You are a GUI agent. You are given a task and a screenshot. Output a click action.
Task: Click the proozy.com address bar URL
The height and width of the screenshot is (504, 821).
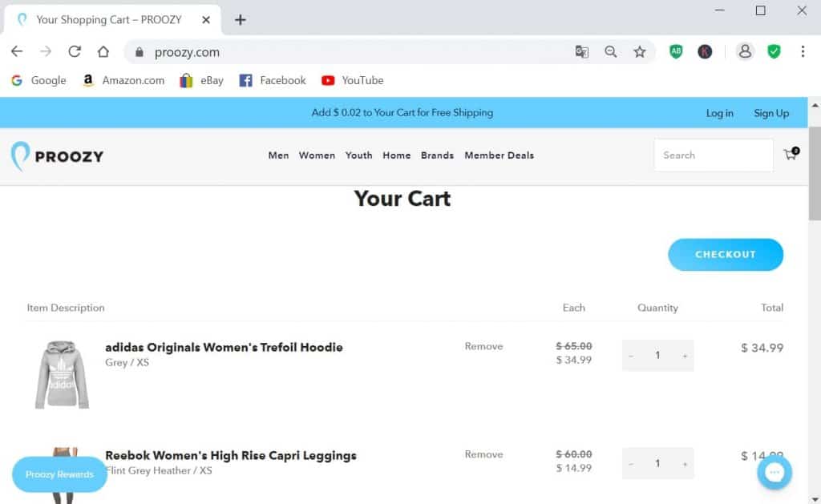[187, 52]
